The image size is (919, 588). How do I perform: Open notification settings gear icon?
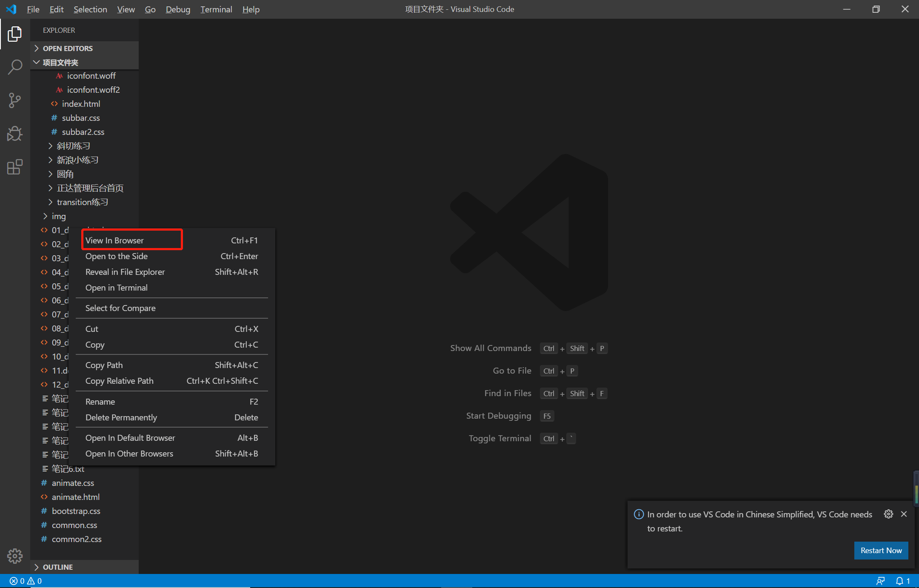point(888,514)
